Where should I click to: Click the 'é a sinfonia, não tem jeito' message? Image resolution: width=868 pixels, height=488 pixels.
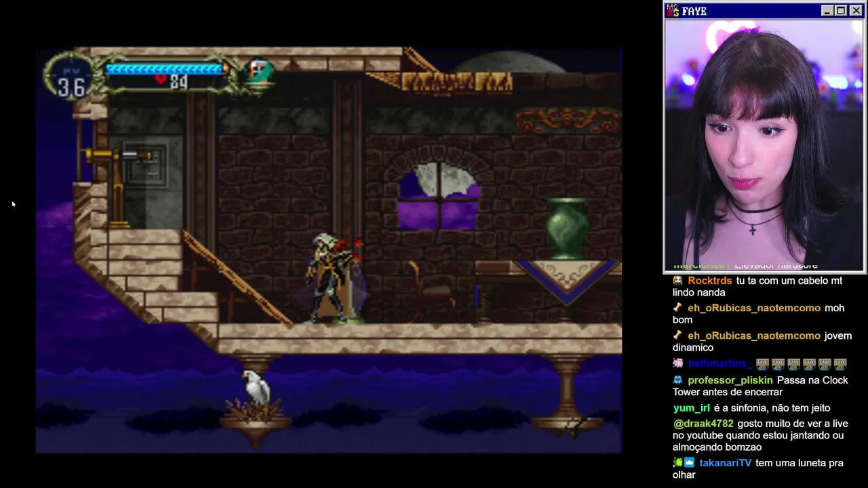(x=772, y=408)
